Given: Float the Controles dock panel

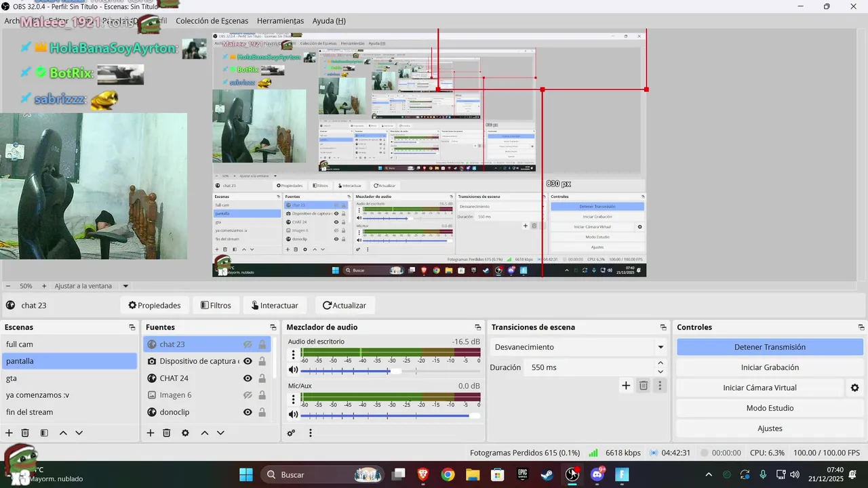Looking at the screenshot, I should (860, 327).
